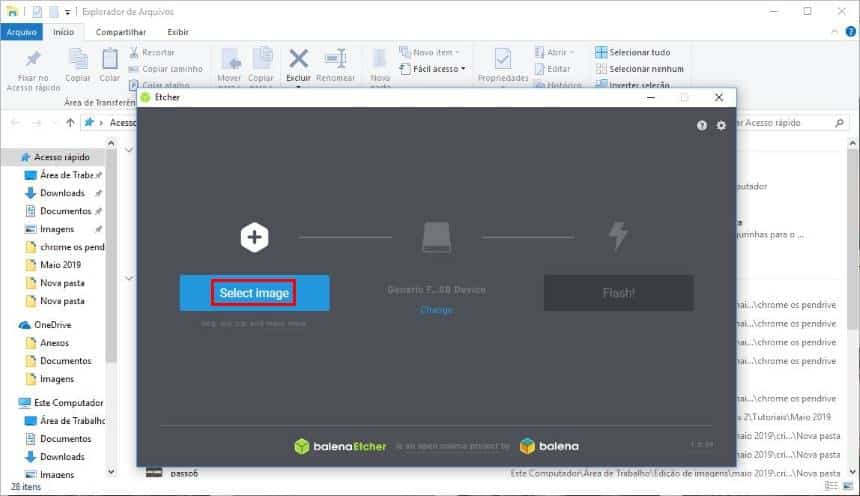Switch to the Compartilhar ribbon tab
Image resolution: width=860 pixels, height=496 pixels.
click(121, 32)
